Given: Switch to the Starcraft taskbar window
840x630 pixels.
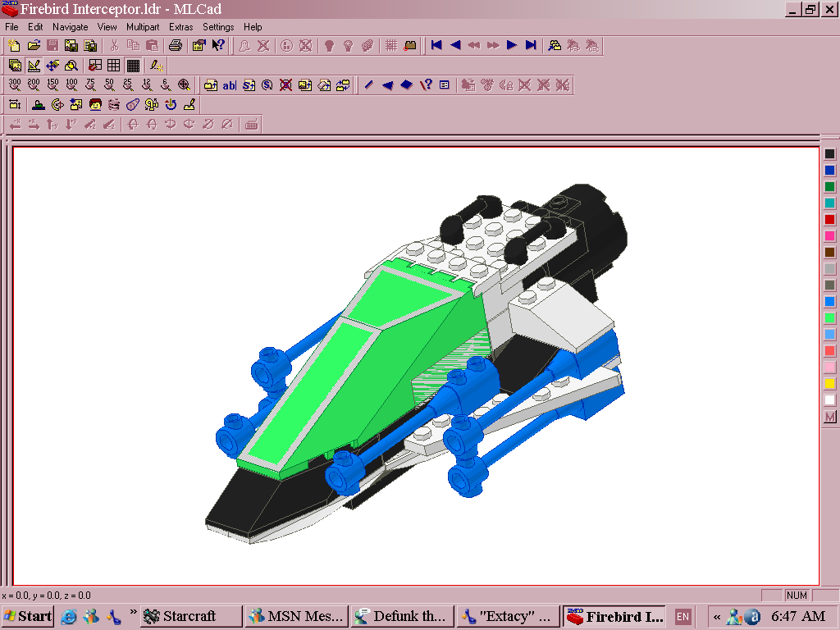Looking at the screenshot, I should 190,616.
